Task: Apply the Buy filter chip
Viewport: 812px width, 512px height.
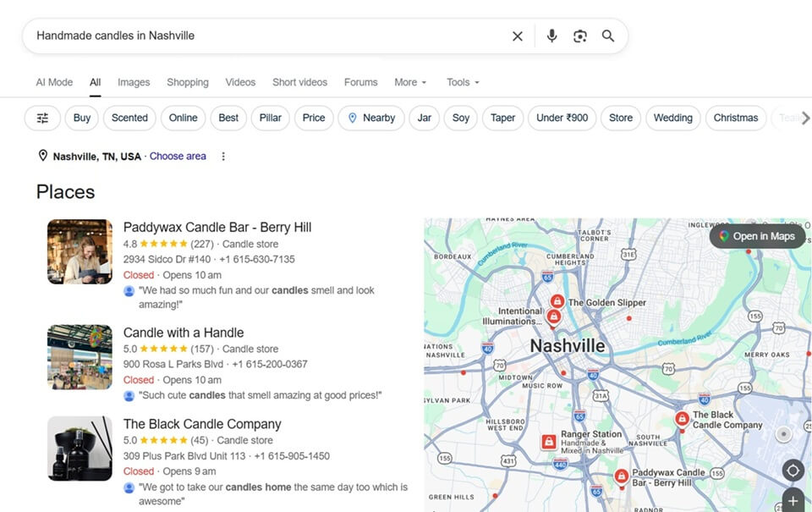Action: tap(82, 118)
